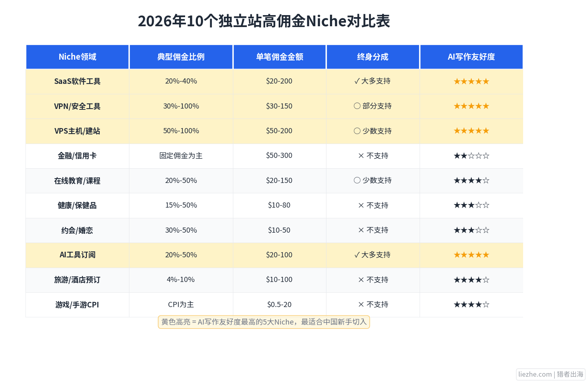Click the 30%-100% commission cell
Screen dimensions: 588x383
pyautogui.click(x=181, y=106)
